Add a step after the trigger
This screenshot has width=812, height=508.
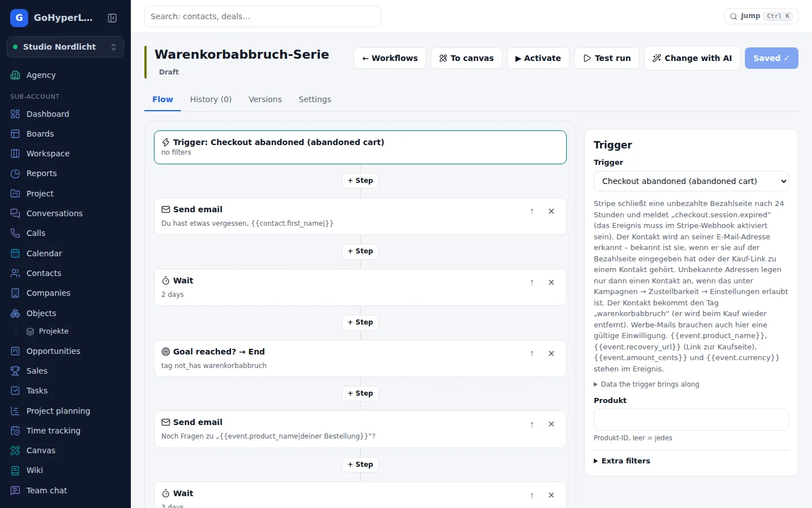coord(360,181)
